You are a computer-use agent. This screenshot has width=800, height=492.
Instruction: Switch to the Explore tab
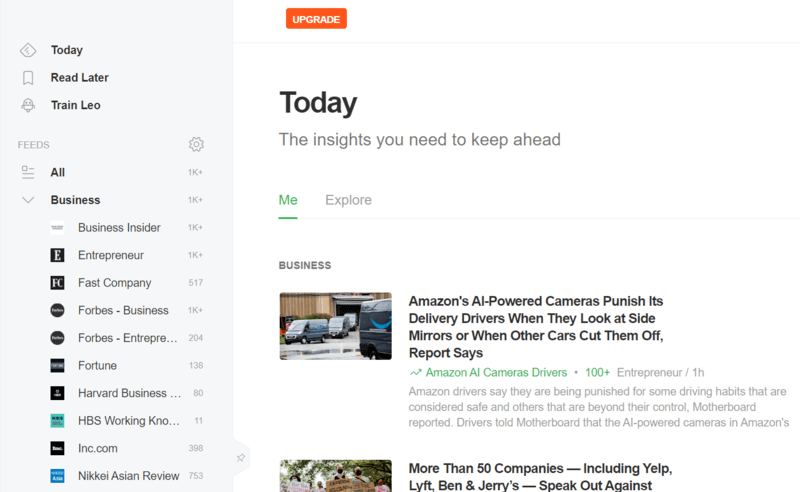pos(348,200)
